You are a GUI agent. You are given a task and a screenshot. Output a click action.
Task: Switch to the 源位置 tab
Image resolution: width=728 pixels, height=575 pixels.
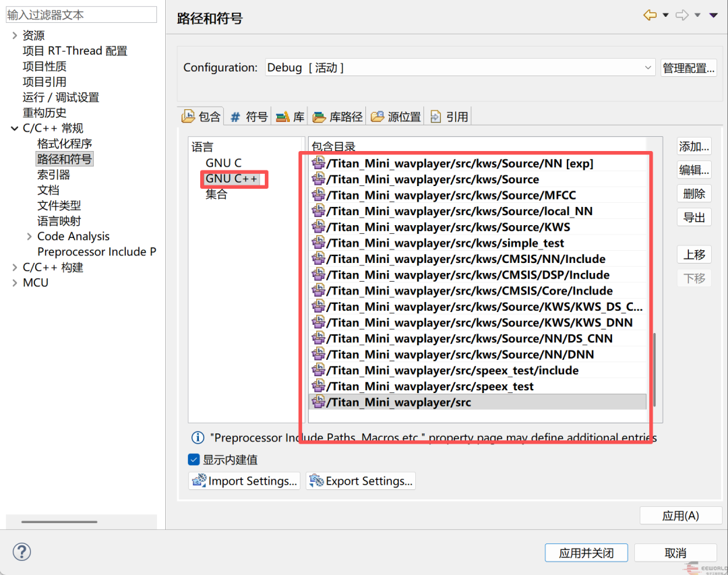(x=396, y=117)
